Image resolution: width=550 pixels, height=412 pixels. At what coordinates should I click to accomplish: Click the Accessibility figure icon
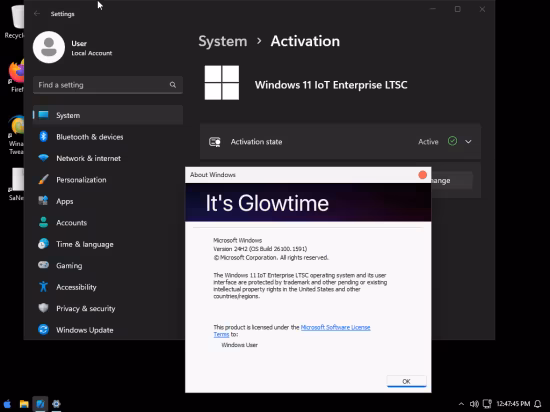click(43, 286)
